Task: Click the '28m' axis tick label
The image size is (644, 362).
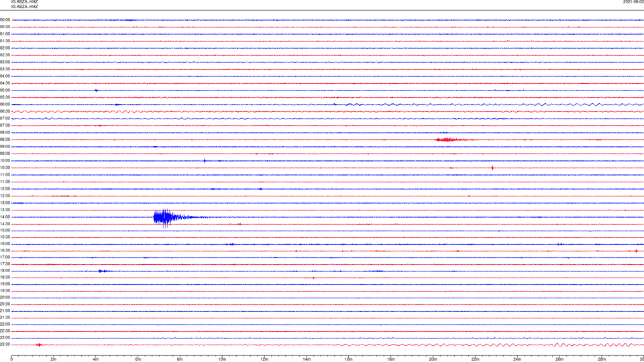Action: [602, 359]
